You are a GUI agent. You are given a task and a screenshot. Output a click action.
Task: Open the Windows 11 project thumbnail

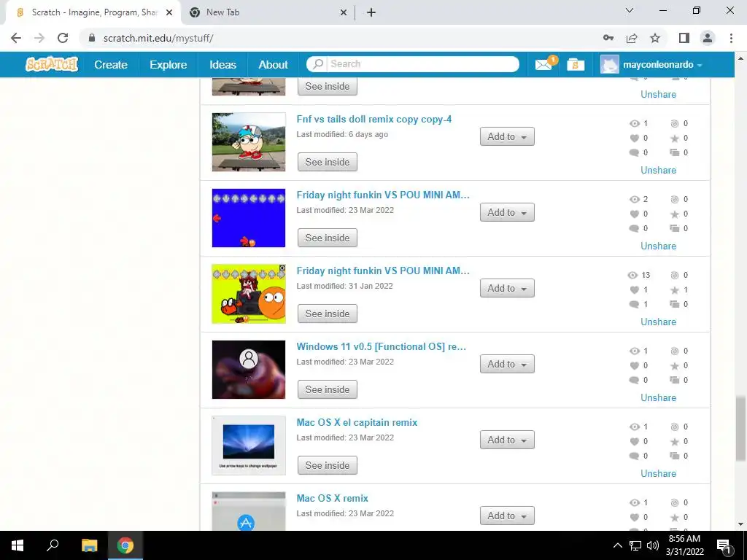249,370
